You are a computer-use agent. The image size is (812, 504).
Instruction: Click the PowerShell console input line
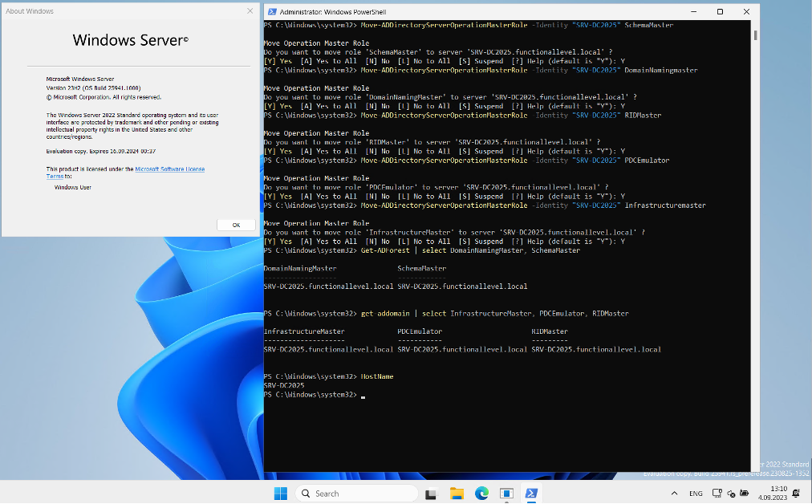coord(361,394)
